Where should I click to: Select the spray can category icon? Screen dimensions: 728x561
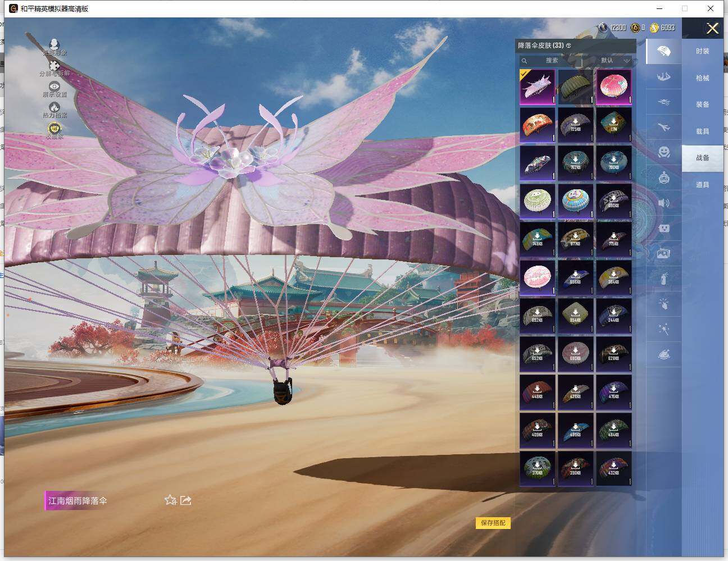tap(663, 279)
